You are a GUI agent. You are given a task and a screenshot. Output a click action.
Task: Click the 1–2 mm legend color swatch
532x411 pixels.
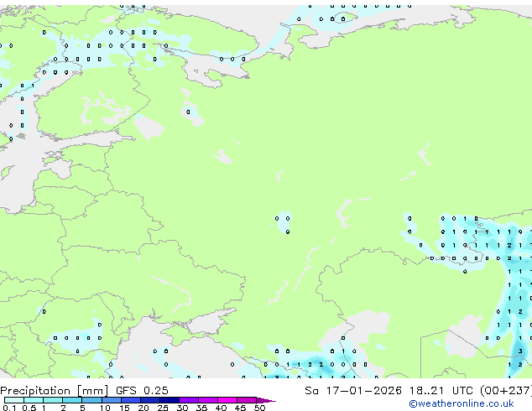tap(53, 400)
